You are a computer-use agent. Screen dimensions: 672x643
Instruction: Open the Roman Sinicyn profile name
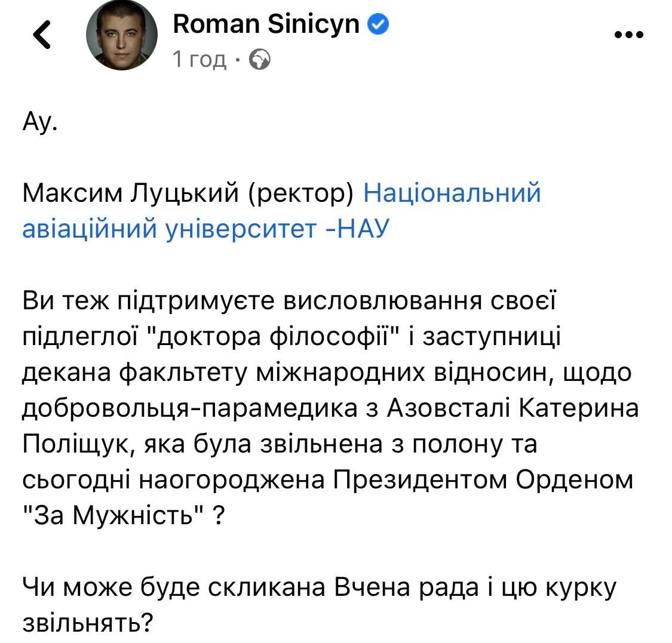(x=266, y=24)
